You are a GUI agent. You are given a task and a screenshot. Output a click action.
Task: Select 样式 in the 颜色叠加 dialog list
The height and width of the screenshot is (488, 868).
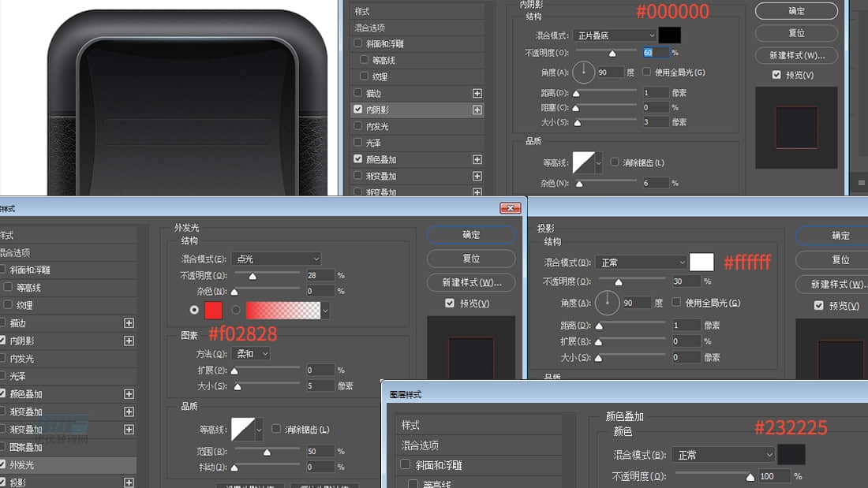coord(480,425)
